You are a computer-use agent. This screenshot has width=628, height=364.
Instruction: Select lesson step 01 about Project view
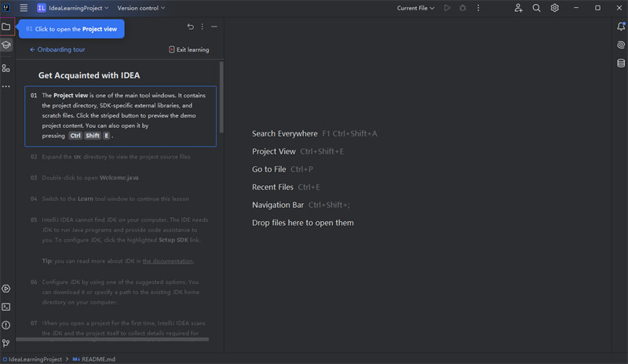[121, 116]
